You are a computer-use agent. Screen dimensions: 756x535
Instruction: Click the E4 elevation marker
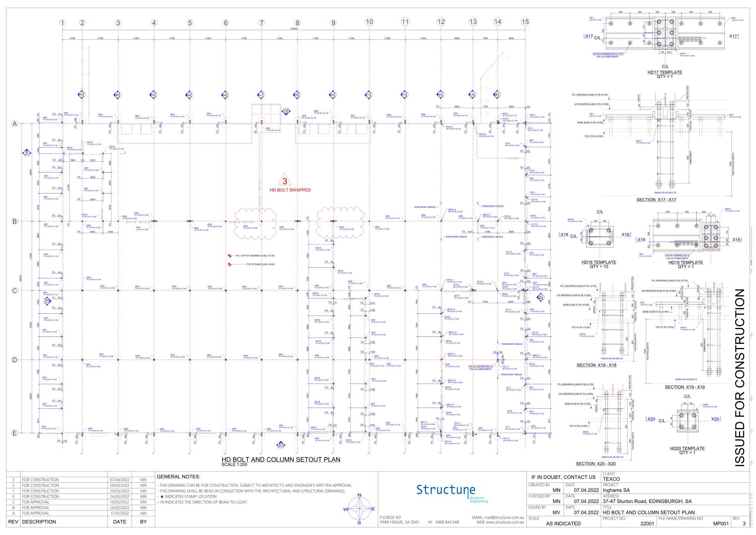pos(286,111)
